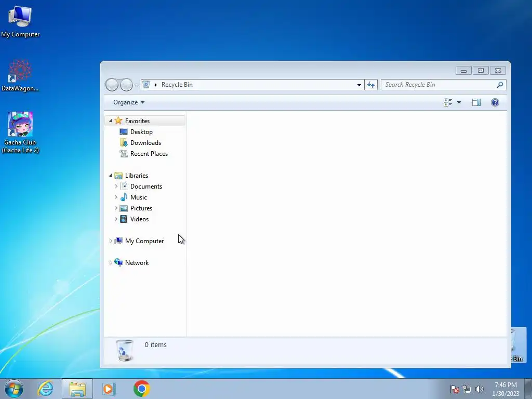Open the My Computer desktop icon
Image resolution: width=532 pixels, height=399 pixels.
pyautogui.click(x=20, y=21)
